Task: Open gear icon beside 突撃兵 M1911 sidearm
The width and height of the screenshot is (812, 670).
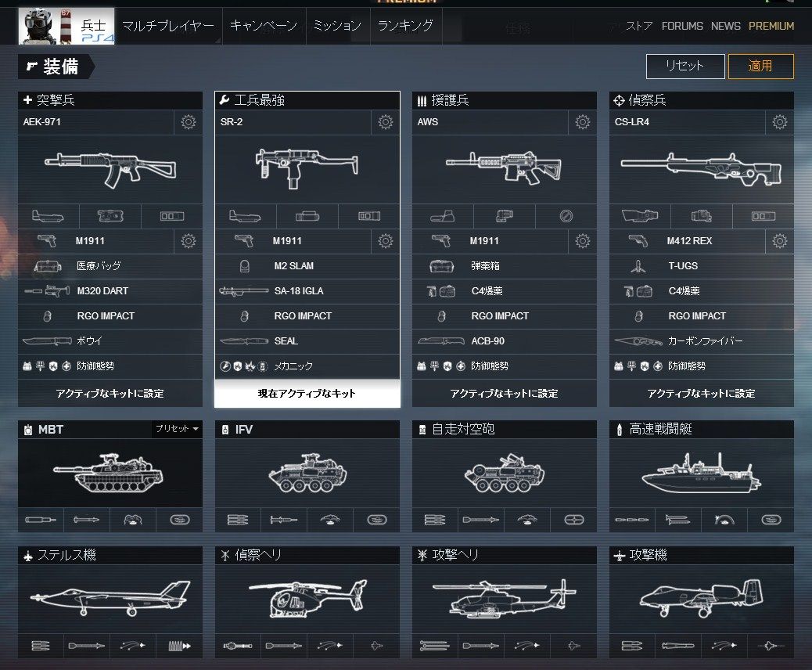Action: point(188,241)
